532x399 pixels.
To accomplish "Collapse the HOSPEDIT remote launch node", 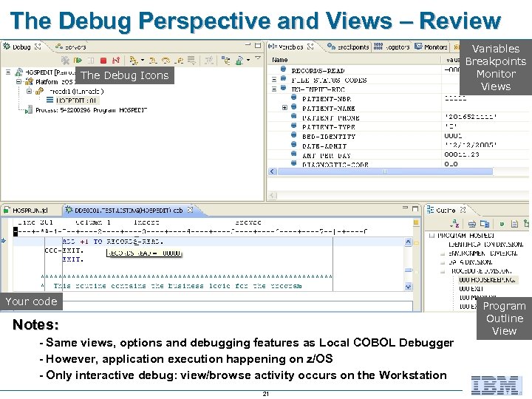I will point(8,72).
